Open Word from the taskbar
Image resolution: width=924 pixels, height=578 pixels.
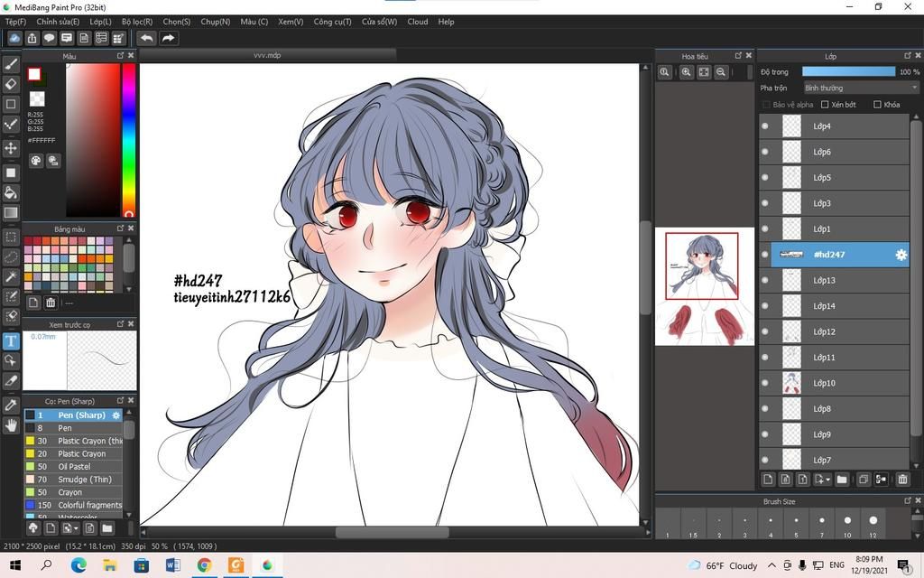tap(172, 565)
